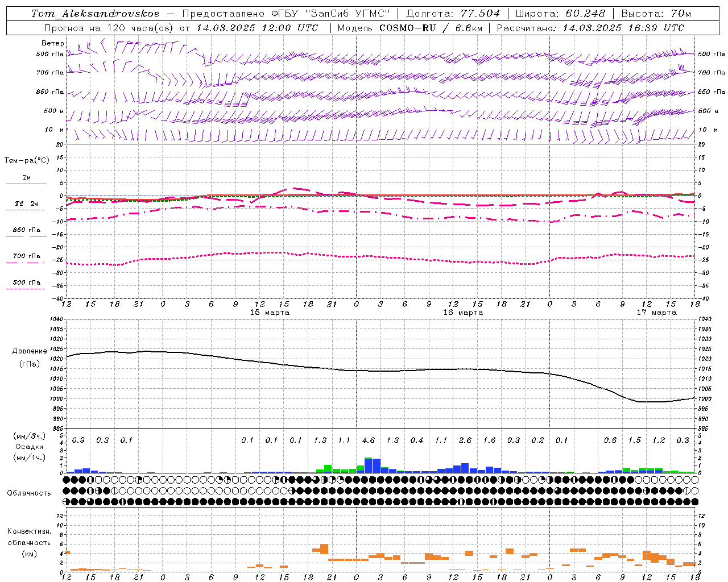Click the 0.4 precipitation value
This screenshot has width=728, height=582.
[x=416, y=440]
